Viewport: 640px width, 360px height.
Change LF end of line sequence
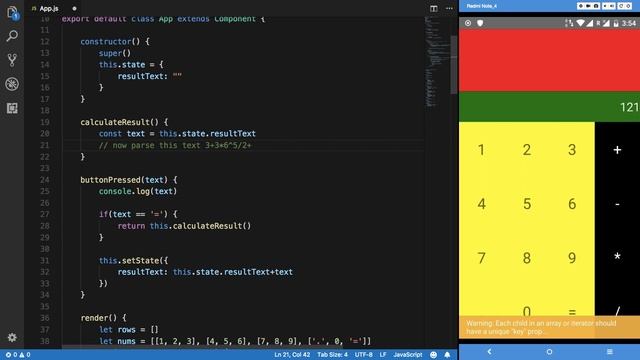[x=383, y=355]
